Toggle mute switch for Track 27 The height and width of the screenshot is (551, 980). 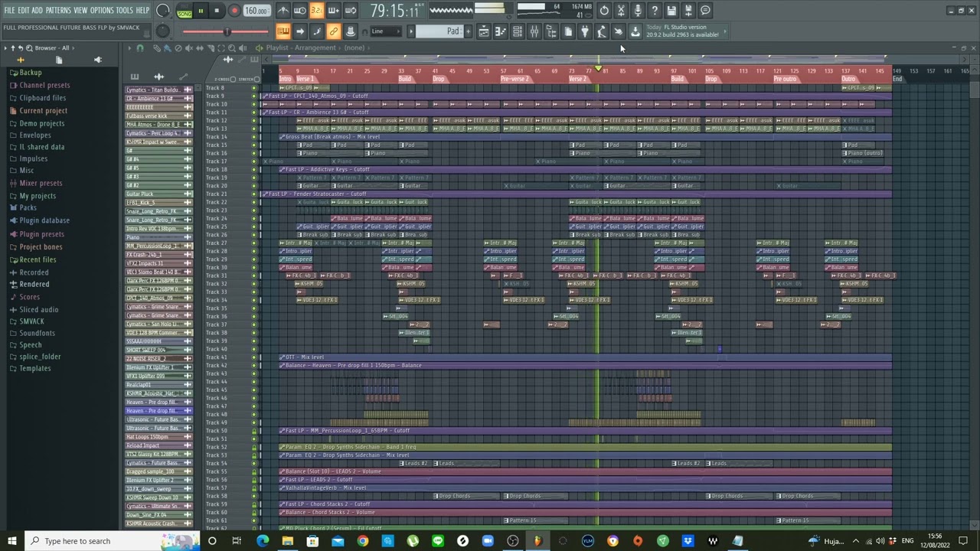[x=254, y=243]
